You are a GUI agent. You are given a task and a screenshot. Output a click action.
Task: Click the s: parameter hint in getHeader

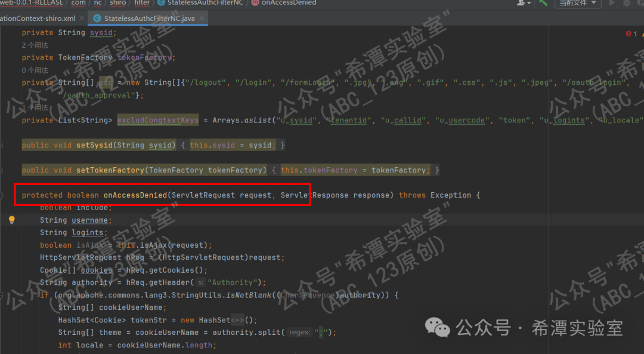pyautogui.click(x=200, y=282)
